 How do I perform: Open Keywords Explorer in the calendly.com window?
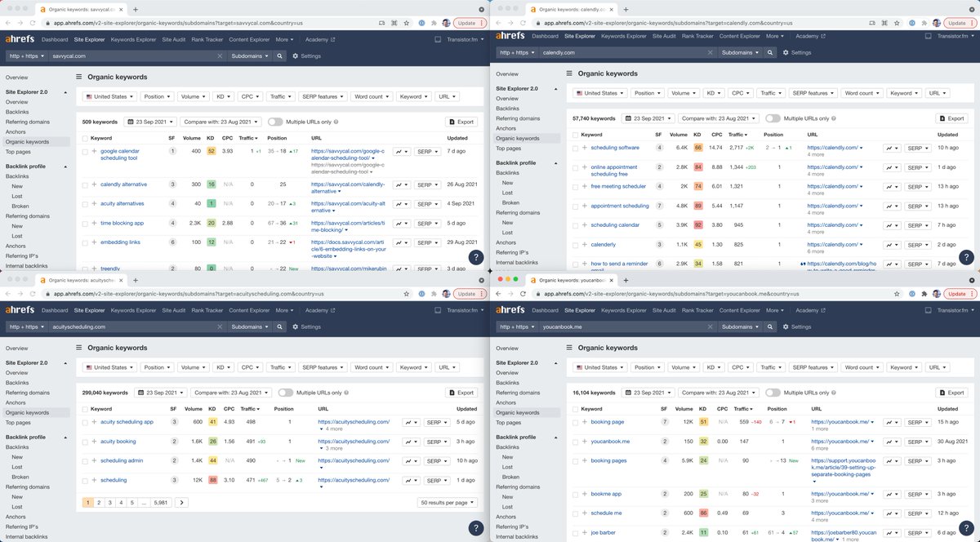[624, 36]
